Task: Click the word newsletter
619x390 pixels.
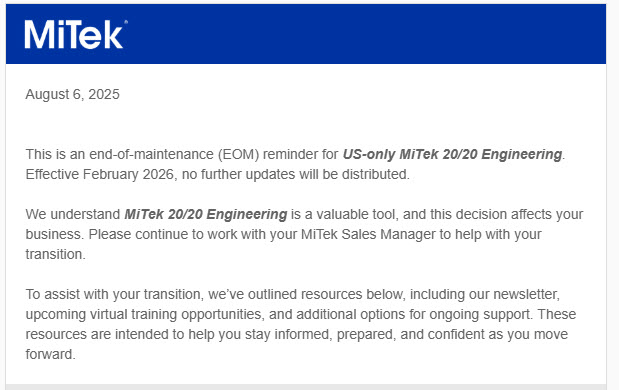Action: 526,294
